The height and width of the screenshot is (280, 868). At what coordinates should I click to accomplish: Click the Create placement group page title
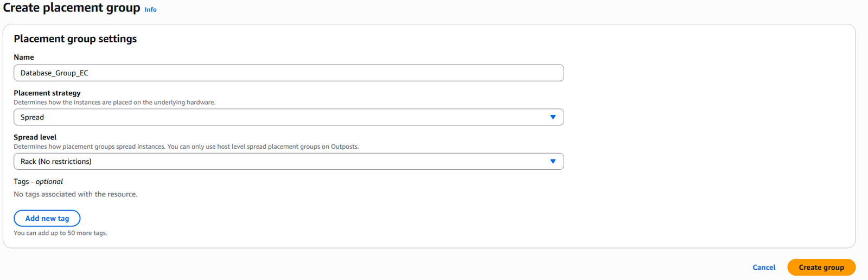(72, 8)
